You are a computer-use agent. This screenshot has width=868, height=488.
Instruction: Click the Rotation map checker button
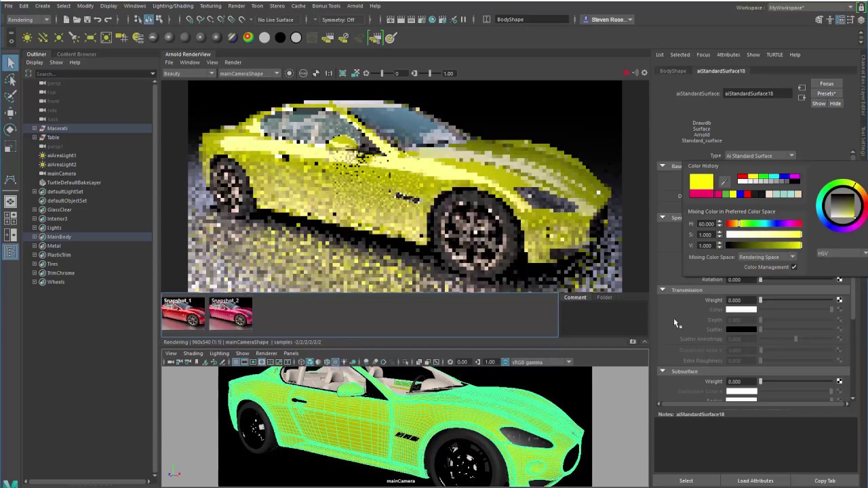(840, 279)
